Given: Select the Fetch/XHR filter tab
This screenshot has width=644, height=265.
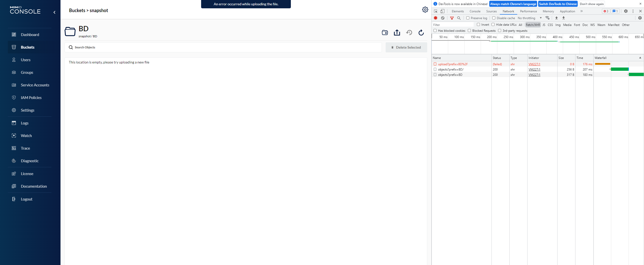Looking at the screenshot, I should pyautogui.click(x=533, y=25).
